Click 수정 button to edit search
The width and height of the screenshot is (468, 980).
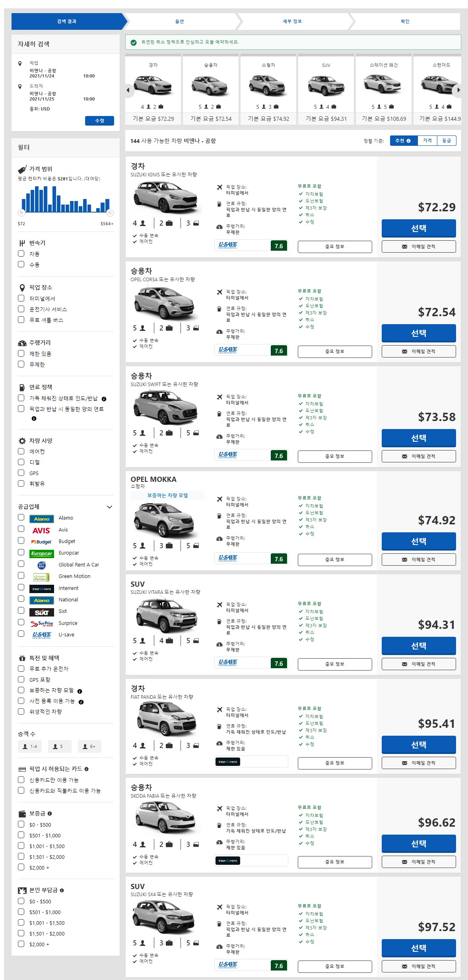click(99, 121)
